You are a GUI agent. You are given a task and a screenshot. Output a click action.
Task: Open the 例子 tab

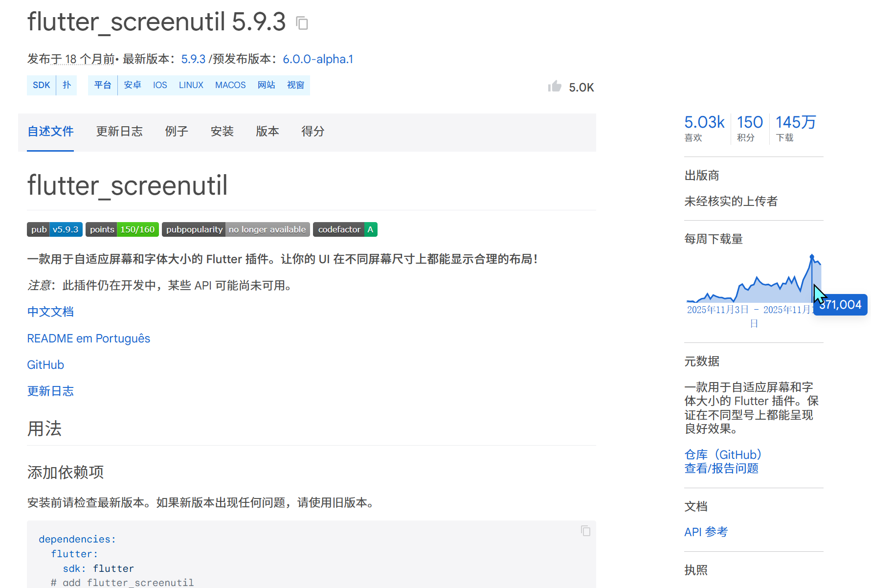pos(177,132)
